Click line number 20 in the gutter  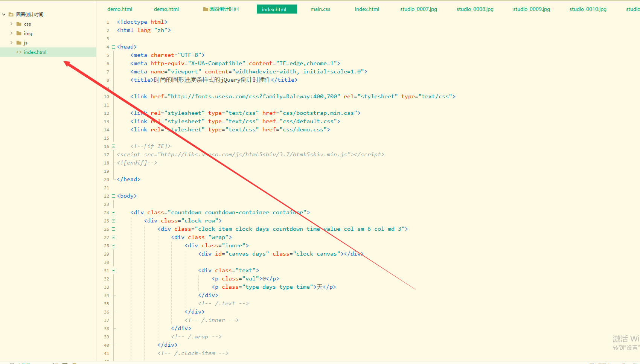tap(107, 180)
